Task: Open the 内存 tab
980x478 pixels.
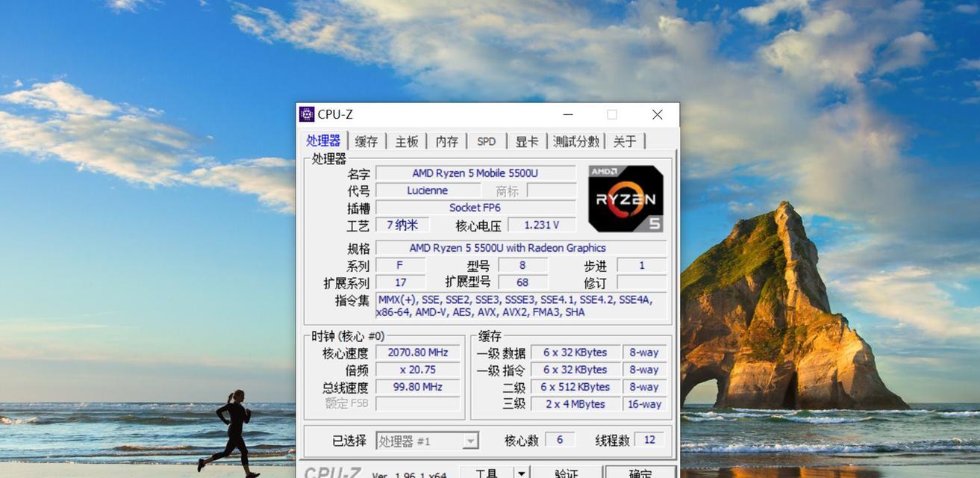Action: [x=447, y=141]
